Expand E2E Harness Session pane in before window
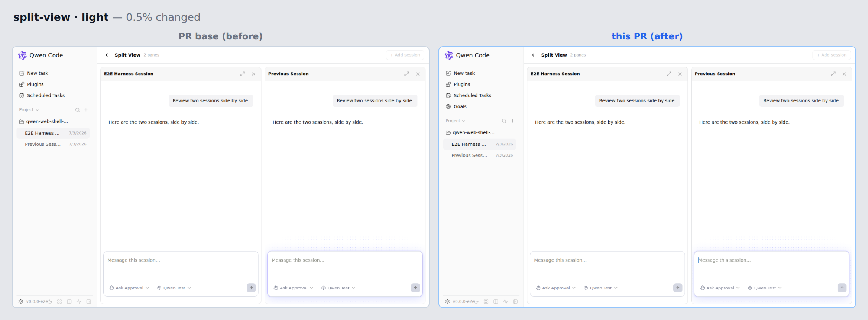868x320 pixels. click(x=242, y=74)
